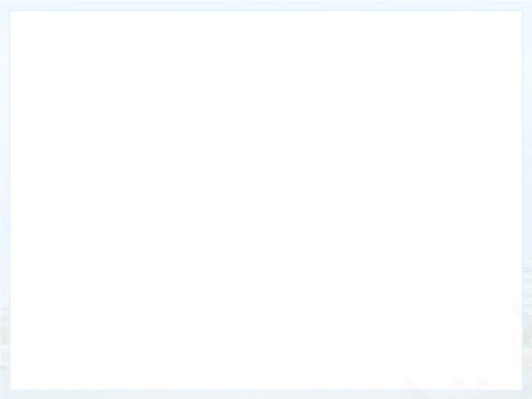The height and width of the screenshot is (399, 532).
Task: Click the faint square shapes near bottom-right edge
Action: pyautogui.click(x=471, y=384)
